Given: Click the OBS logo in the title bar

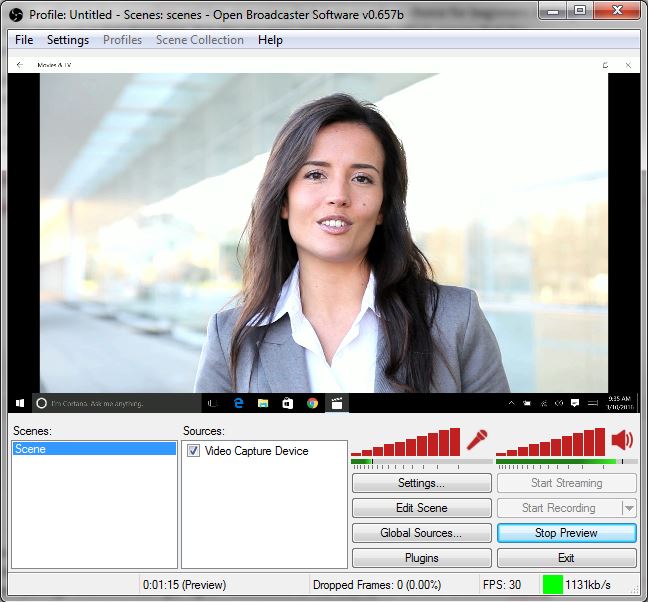Looking at the screenshot, I should pyautogui.click(x=16, y=14).
